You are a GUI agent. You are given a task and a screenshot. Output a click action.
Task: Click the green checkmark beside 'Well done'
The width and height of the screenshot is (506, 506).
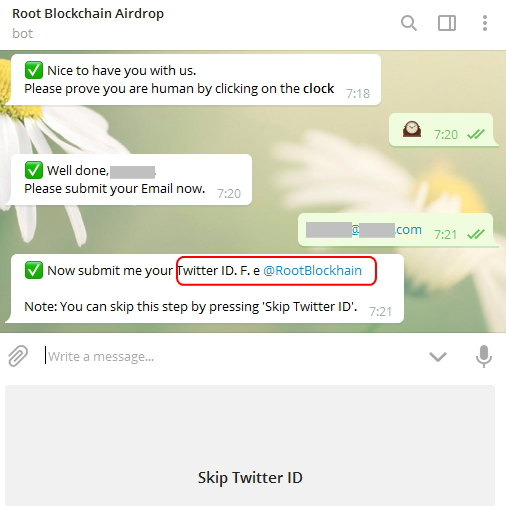[34, 170]
